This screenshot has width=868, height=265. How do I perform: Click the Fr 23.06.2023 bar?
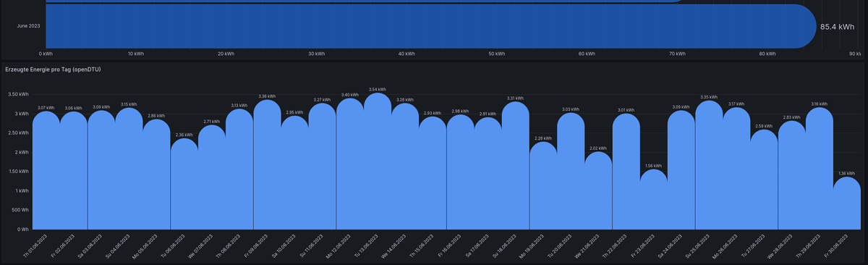pos(654,199)
